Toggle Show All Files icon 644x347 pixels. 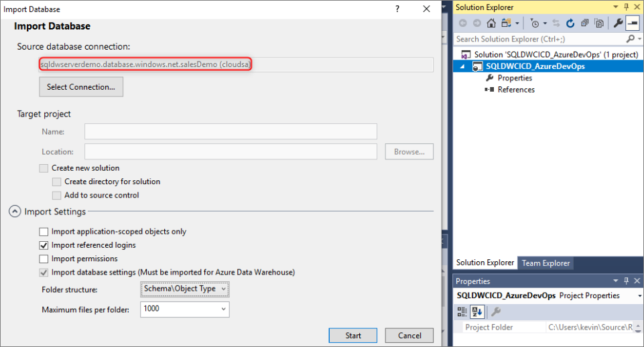click(x=599, y=23)
